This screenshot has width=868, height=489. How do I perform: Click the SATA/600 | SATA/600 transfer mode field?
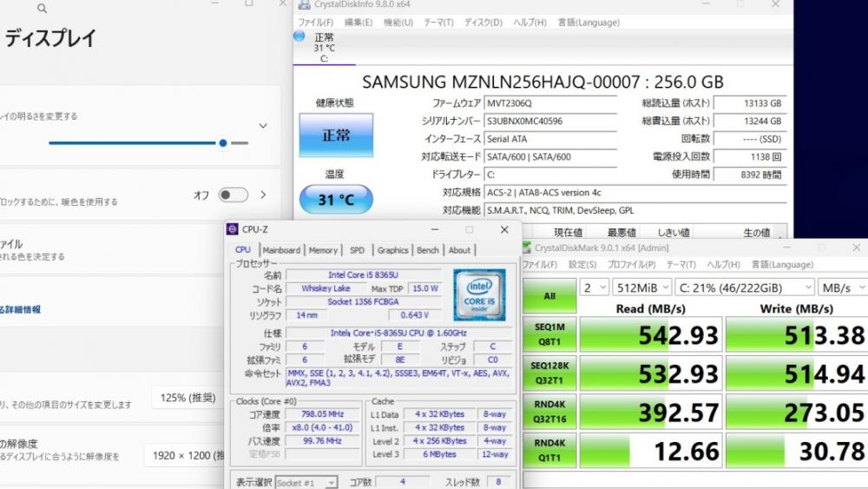click(550, 156)
